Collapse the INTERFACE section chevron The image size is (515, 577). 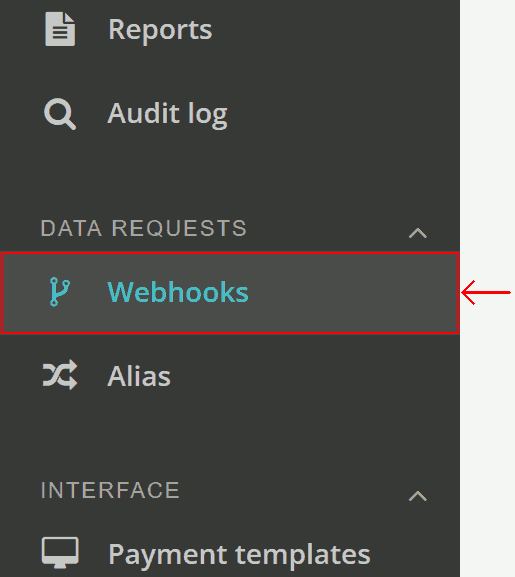tap(418, 496)
